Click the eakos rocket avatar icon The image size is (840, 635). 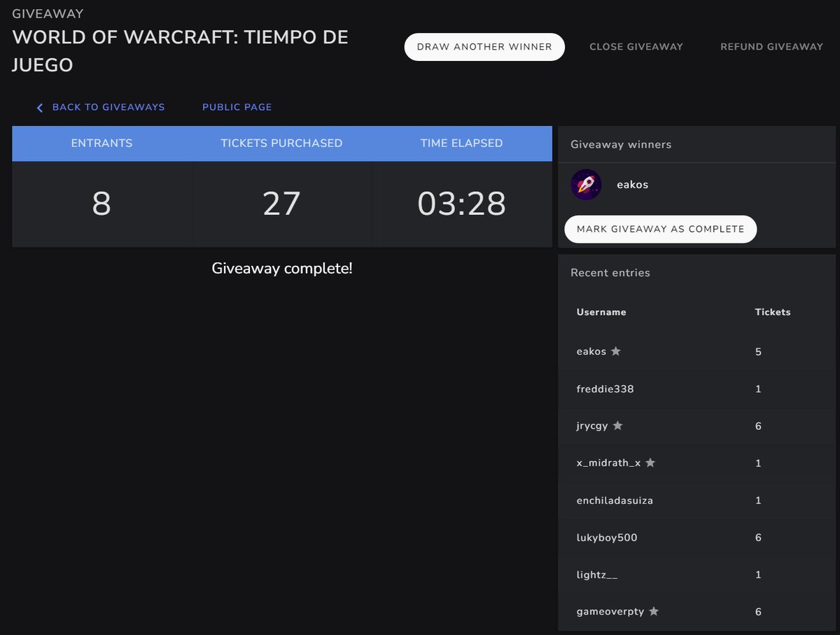pos(586,185)
